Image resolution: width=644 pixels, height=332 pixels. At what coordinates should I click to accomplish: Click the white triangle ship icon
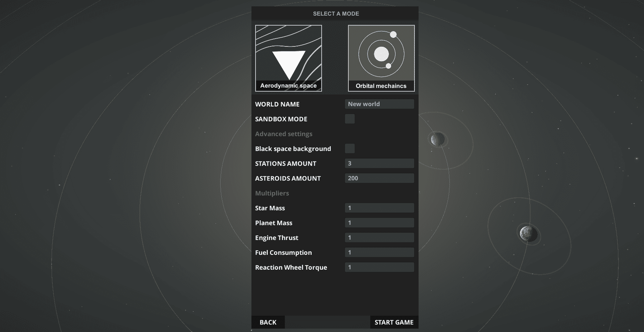pos(289,65)
